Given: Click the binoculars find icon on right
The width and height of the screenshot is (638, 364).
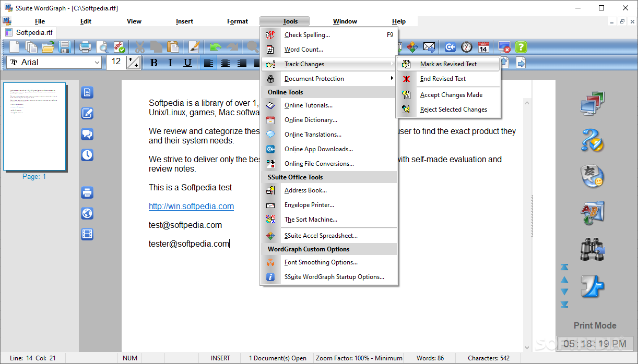Looking at the screenshot, I should [592, 249].
